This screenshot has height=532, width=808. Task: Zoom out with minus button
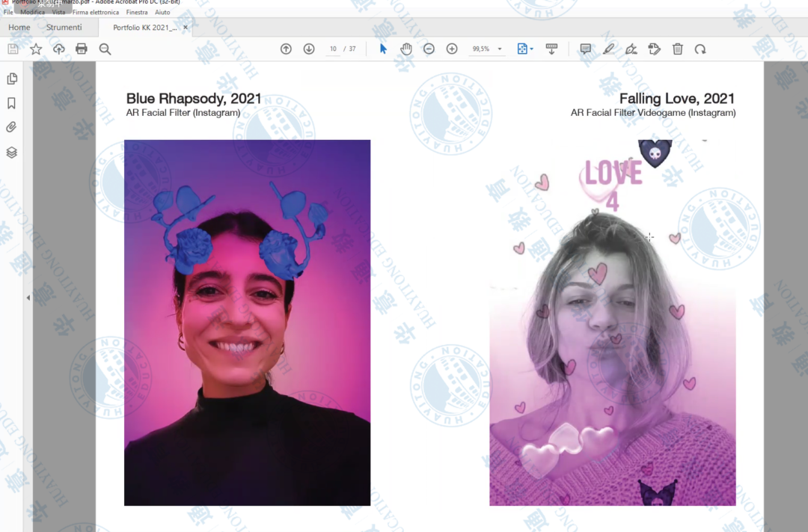pyautogui.click(x=429, y=49)
